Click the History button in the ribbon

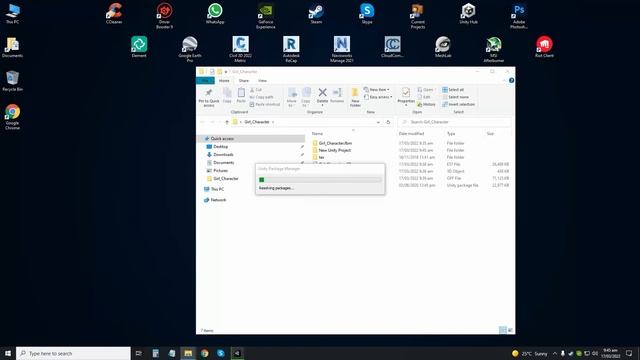point(427,104)
